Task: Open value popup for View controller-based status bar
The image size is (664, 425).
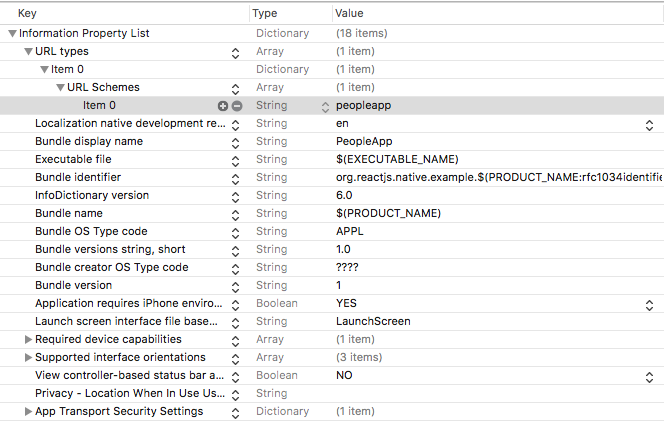Action: tap(649, 376)
